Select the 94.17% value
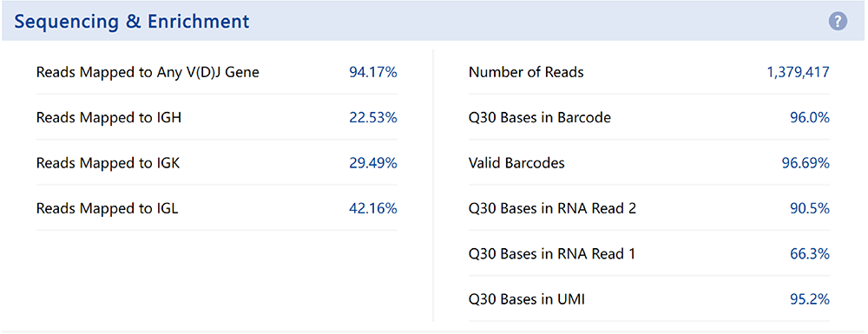The image size is (868, 334). click(x=373, y=73)
